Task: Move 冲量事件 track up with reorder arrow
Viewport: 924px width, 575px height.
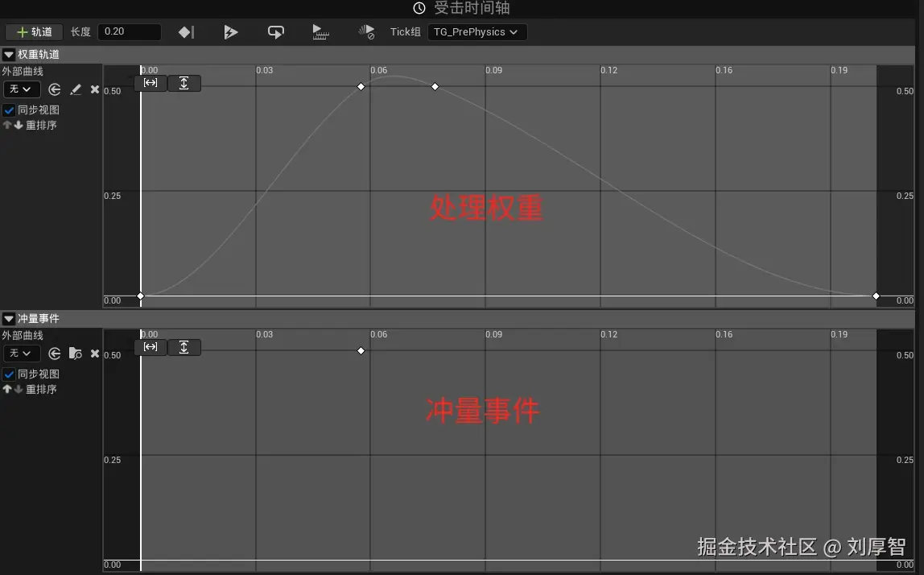Action: click(7, 389)
